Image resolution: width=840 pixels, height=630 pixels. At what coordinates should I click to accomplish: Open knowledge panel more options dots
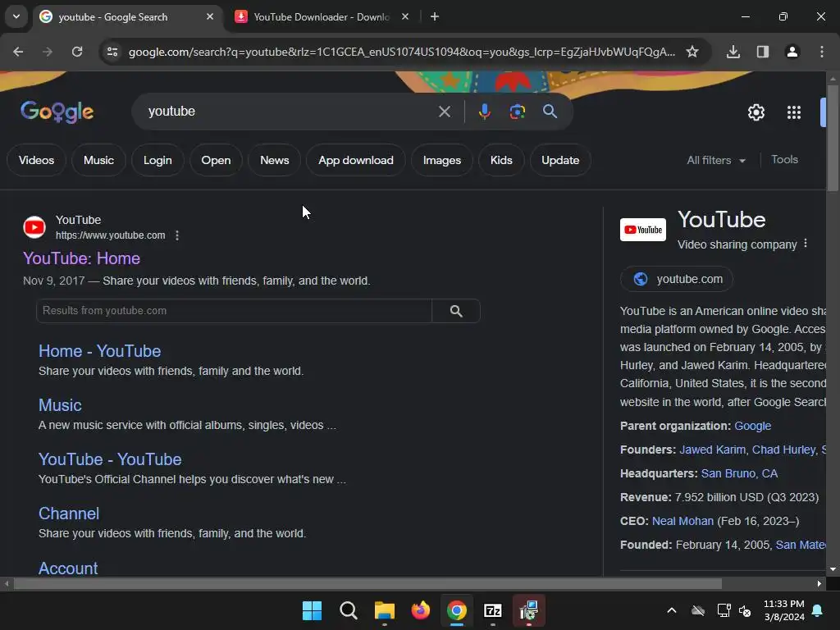pyautogui.click(x=806, y=244)
